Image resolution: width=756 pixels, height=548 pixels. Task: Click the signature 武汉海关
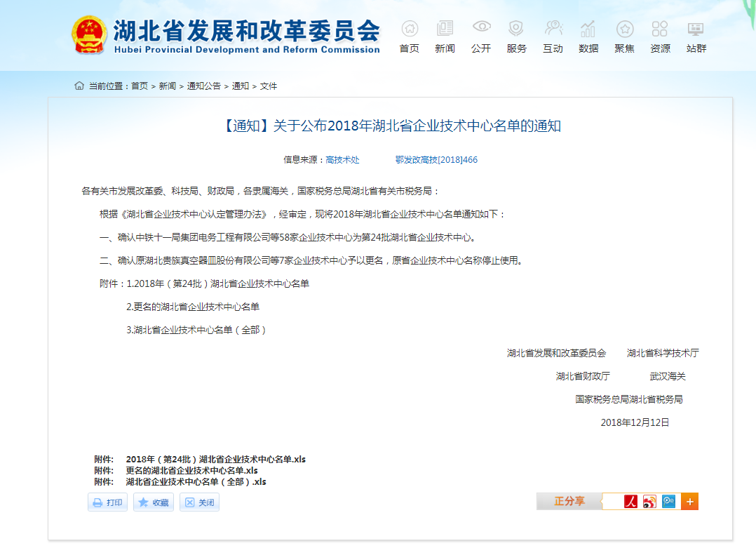668,376
